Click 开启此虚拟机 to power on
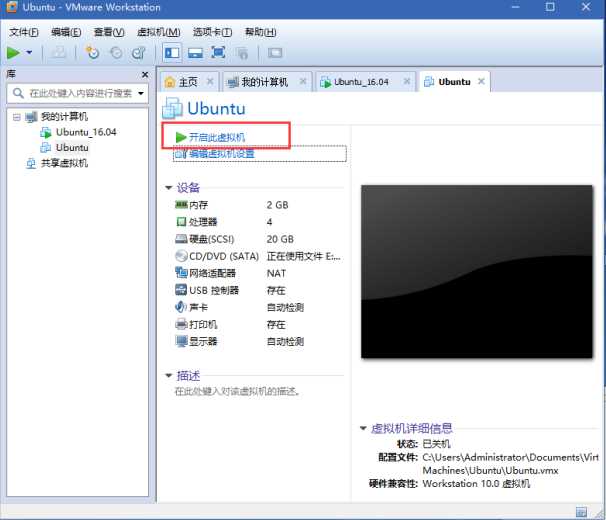 click(x=211, y=137)
